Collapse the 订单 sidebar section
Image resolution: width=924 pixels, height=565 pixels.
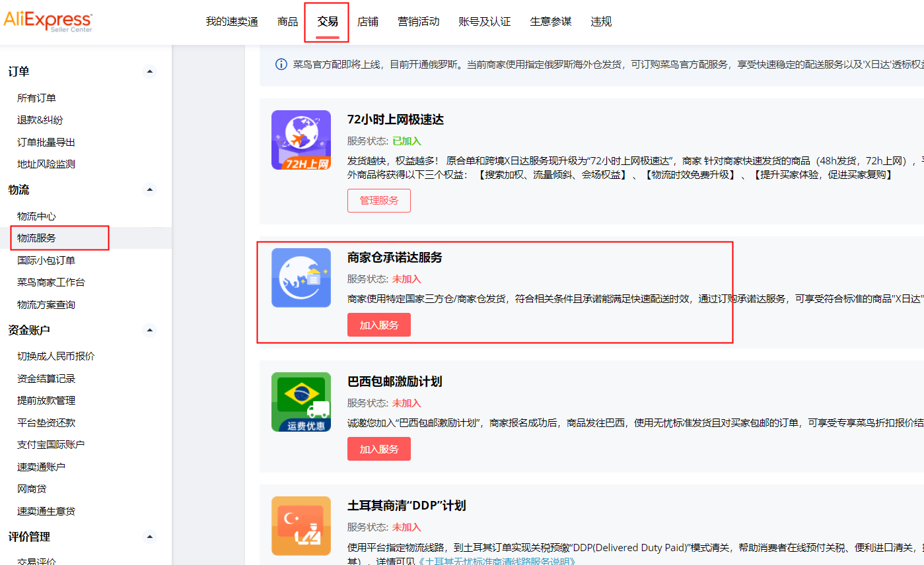point(150,71)
